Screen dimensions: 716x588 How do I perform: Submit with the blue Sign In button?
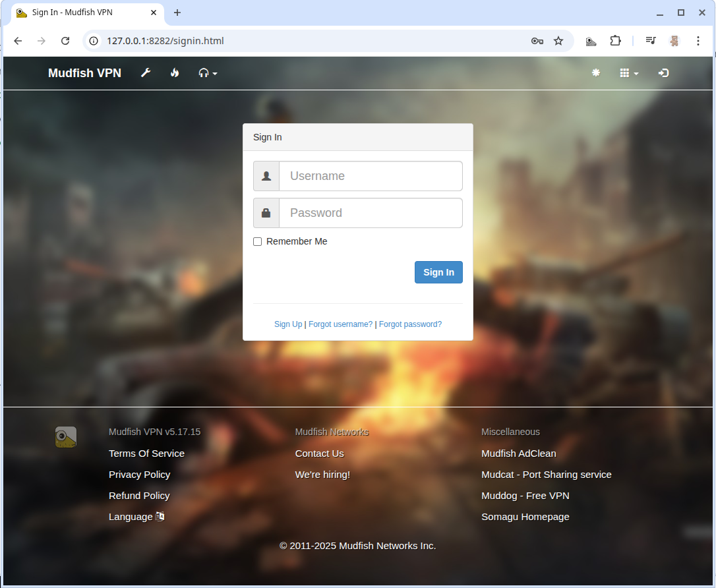tap(438, 272)
